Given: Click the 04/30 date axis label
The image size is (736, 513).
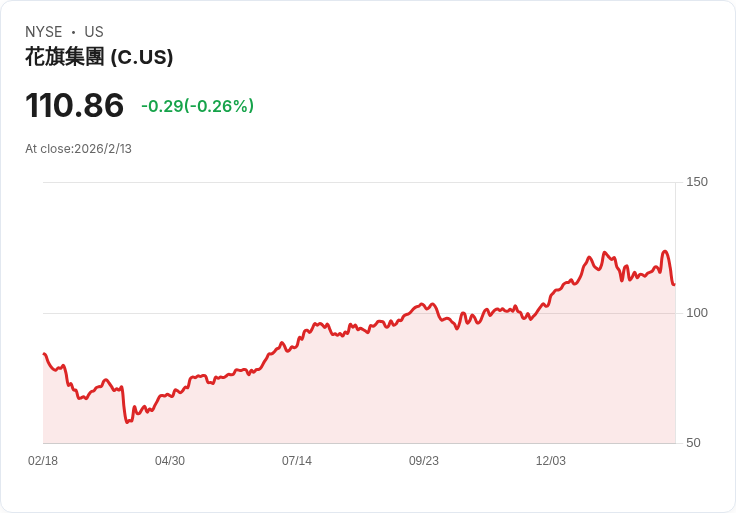Looking at the screenshot, I should pyautogui.click(x=170, y=461).
